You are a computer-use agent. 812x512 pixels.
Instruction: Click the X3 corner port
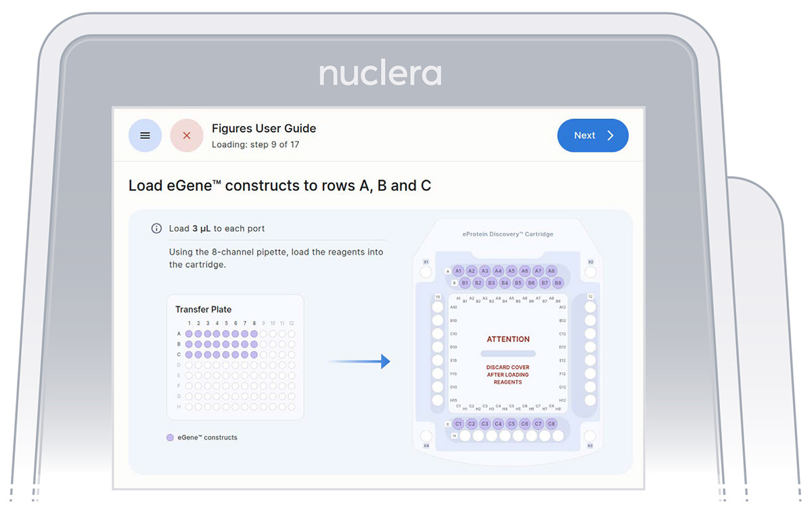pyautogui.click(x=591, y=435)
